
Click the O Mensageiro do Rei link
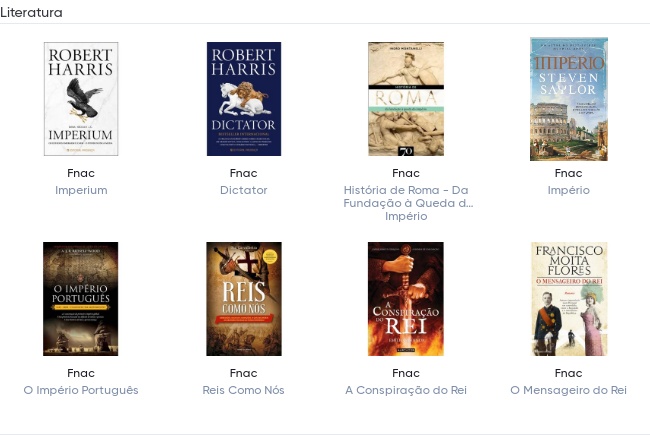(568, 390)
